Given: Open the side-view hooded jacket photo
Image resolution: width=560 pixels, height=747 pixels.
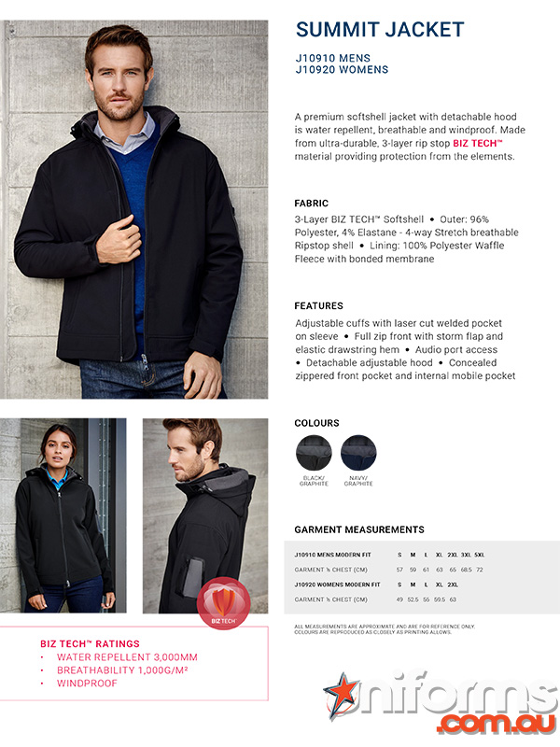Looking at the screenshot, I should pyautogui.click(x=205, y=515).
